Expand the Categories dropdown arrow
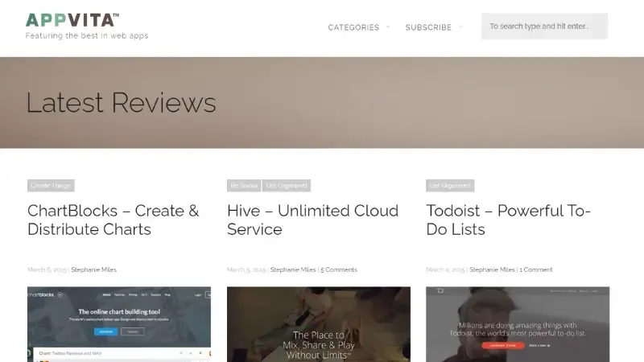Viewport: 644px width, 362px height. (x=388, y=27)
